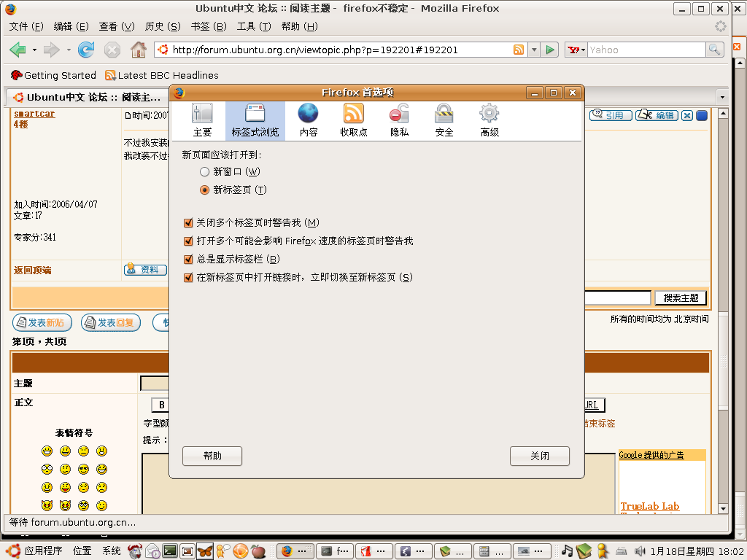Open the 文件 (File) menu
This screenshot has height=560, width=747.
[x=26, y=27]
